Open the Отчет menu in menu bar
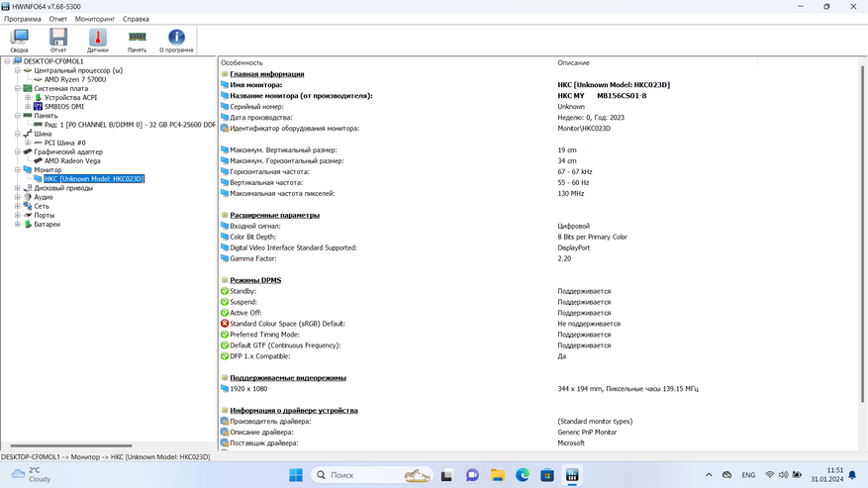Image resolution: width=868 pixels, height=488 pixels. pyautogui.click(x=57, y=19)
